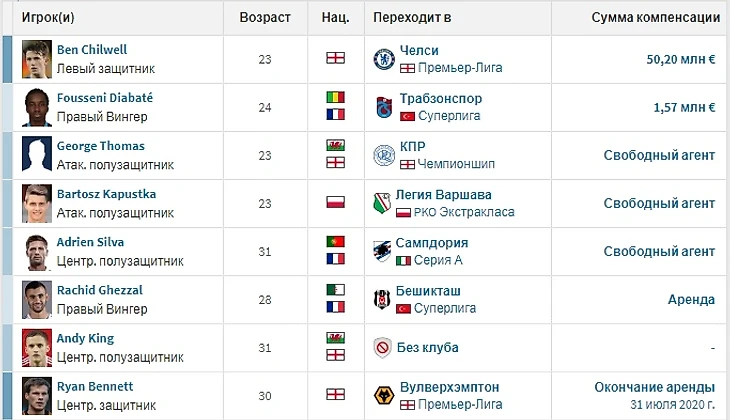Click the Legia Warsaw club crest
Viewport: 730px width, 420px height.
(x=384, y=203)
